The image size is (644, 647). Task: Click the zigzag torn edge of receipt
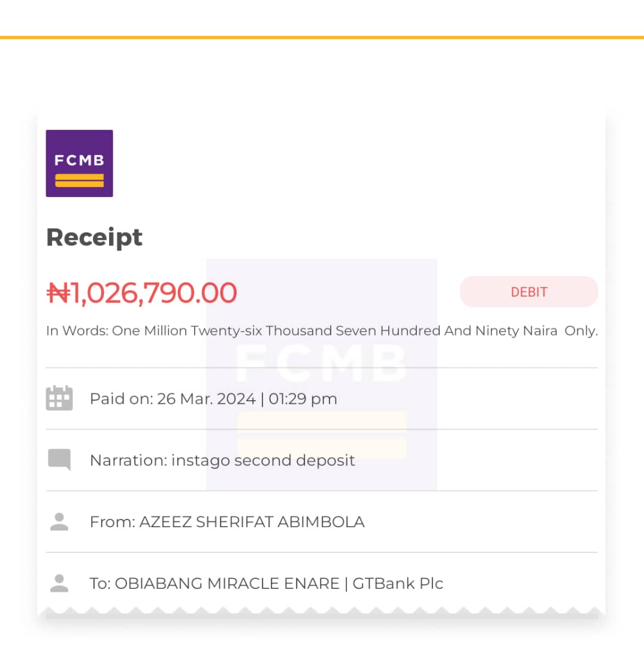point(322,610)
